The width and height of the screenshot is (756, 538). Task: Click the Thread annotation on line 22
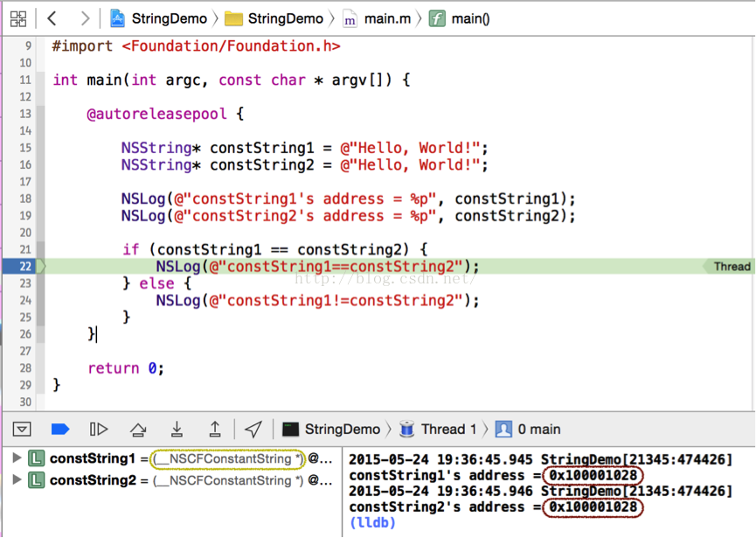tap(729, 266)
